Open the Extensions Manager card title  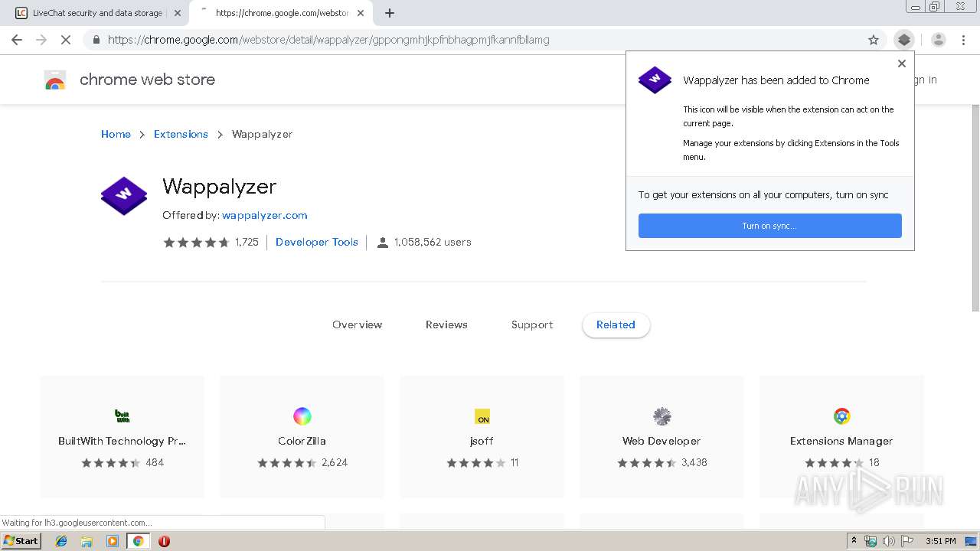841,441
